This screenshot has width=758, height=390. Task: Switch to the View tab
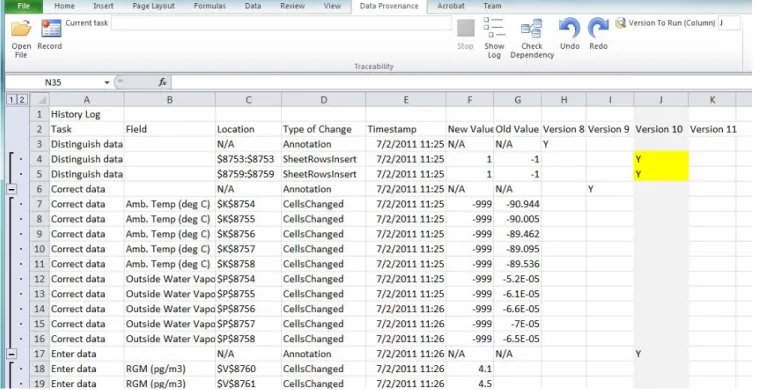pyautogui.click(x=332, y=6)
